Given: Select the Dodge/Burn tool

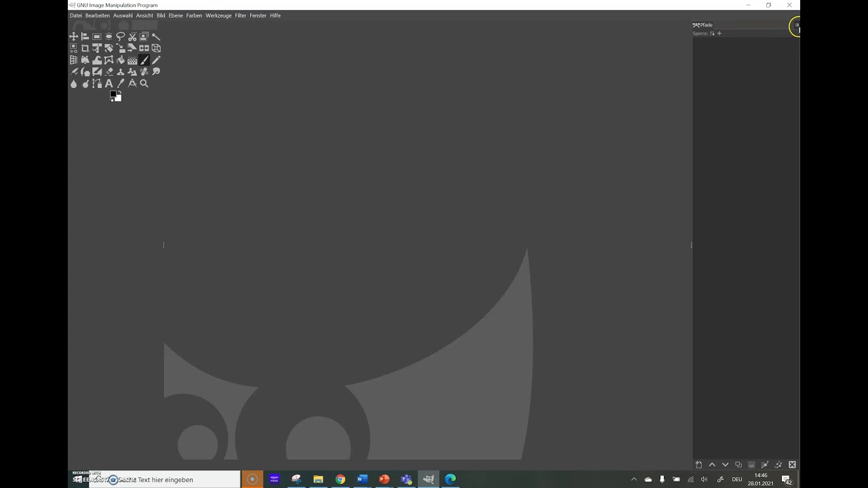Looking at the screenshot, I should pos(85,83).
